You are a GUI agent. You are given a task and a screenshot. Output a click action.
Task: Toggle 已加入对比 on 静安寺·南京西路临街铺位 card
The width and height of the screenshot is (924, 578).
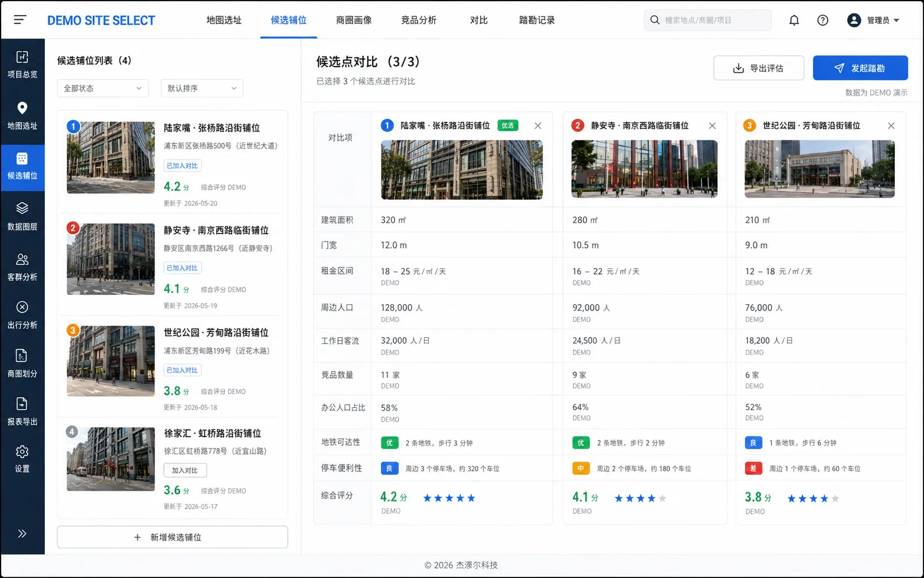pos(182,268)
